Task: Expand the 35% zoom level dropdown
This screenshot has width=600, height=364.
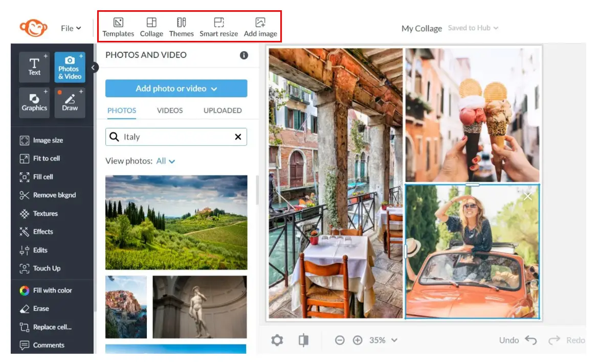Action: coord(383,340)
